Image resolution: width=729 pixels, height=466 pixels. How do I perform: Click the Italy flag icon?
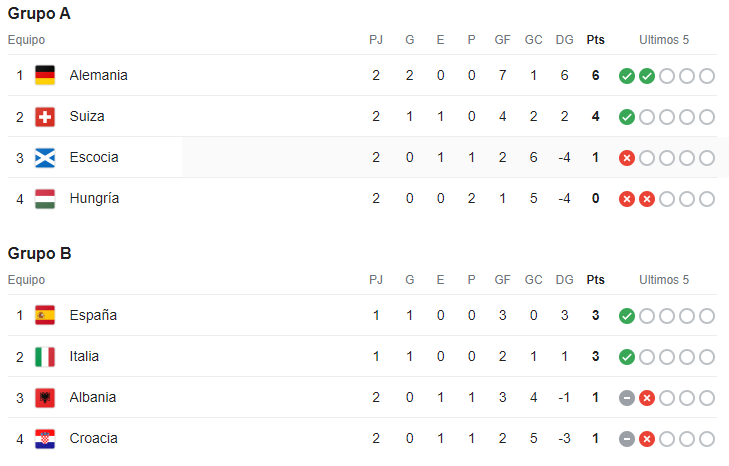point(45,357)
